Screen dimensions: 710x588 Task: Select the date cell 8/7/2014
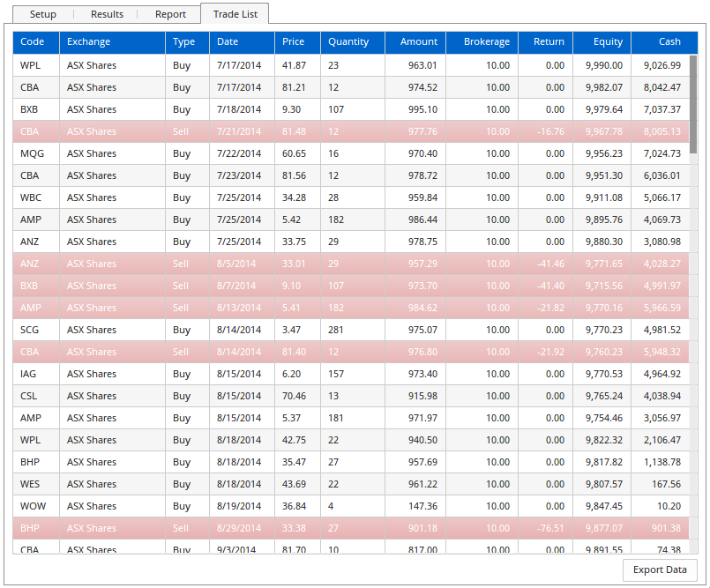(243, 287)
